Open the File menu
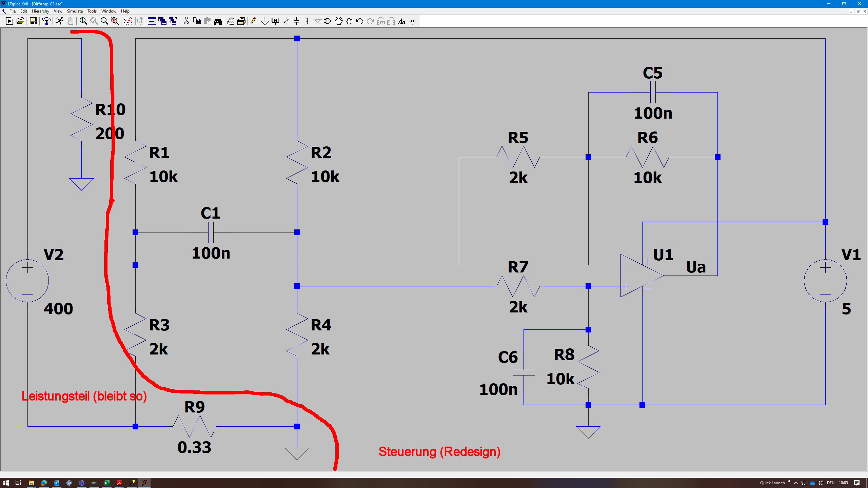 click(x=13, y=11)
